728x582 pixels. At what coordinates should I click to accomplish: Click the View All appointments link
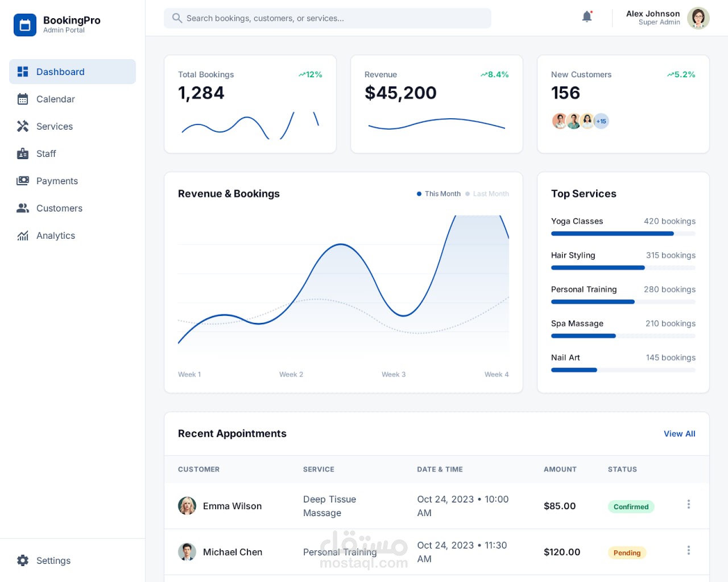679,434
